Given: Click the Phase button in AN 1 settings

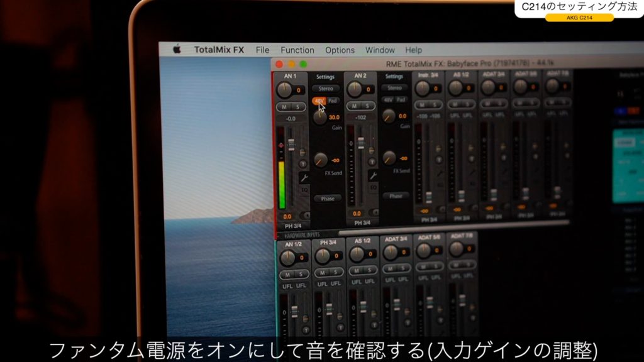Looking at the screenshot, I should click(327, 199).
